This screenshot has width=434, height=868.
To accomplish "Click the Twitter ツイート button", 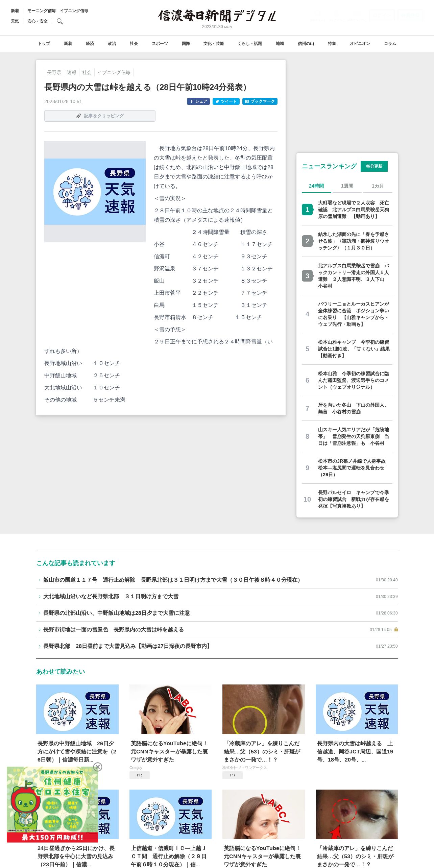I will tap(226, 101).
